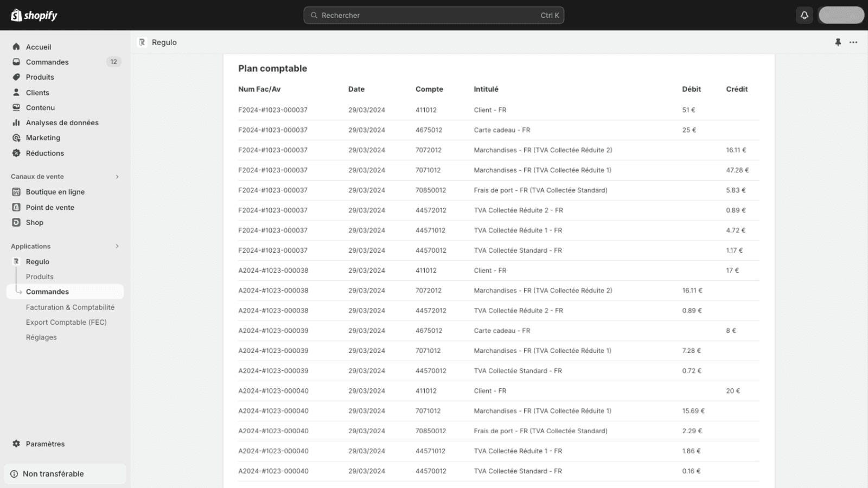This screenshot has width=868, height=488.
Task: Select Export Comptable (FEC) submenu item
Action: tap(66, 322)
